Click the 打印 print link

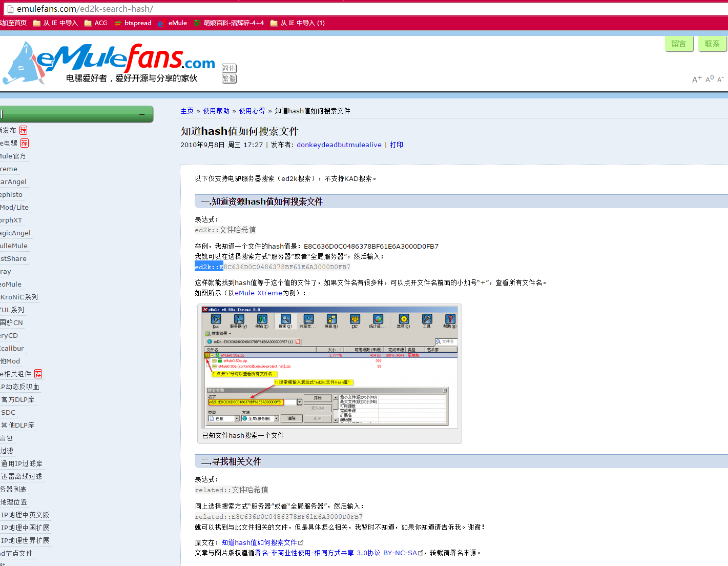pyautogui.click(x=397, y=145)
